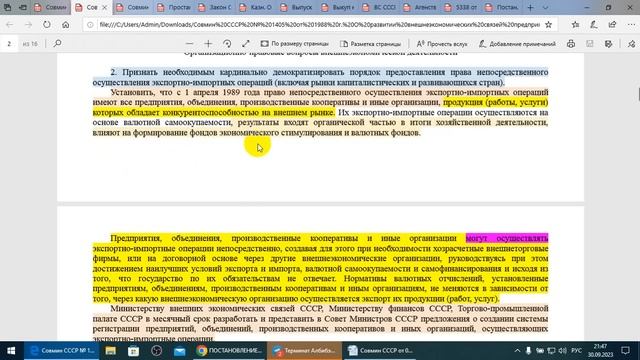Screen dimensions: 640x360
Task: Click Save as icon in PDF toolbar
Action: (609, 44)
